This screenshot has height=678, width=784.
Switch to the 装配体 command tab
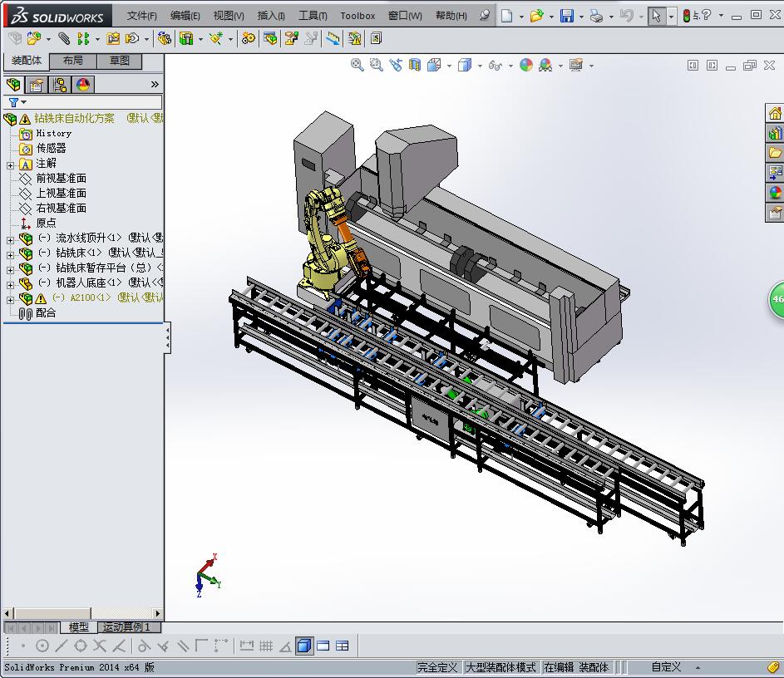[x=27, y=61]
